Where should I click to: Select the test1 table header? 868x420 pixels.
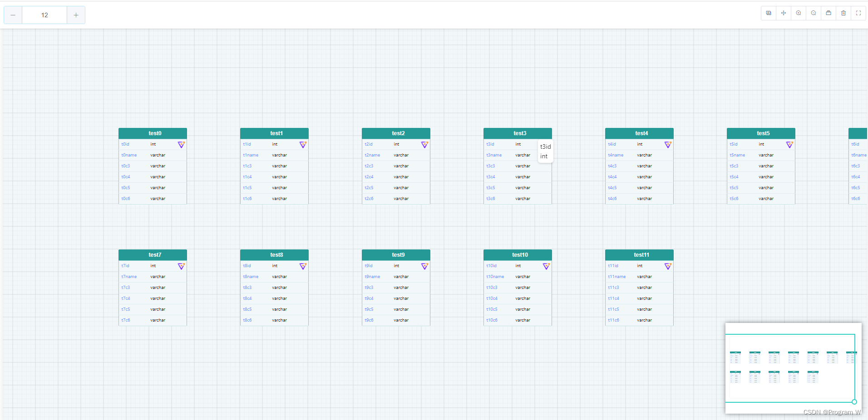pyautogui.click(x=274, y=133)
